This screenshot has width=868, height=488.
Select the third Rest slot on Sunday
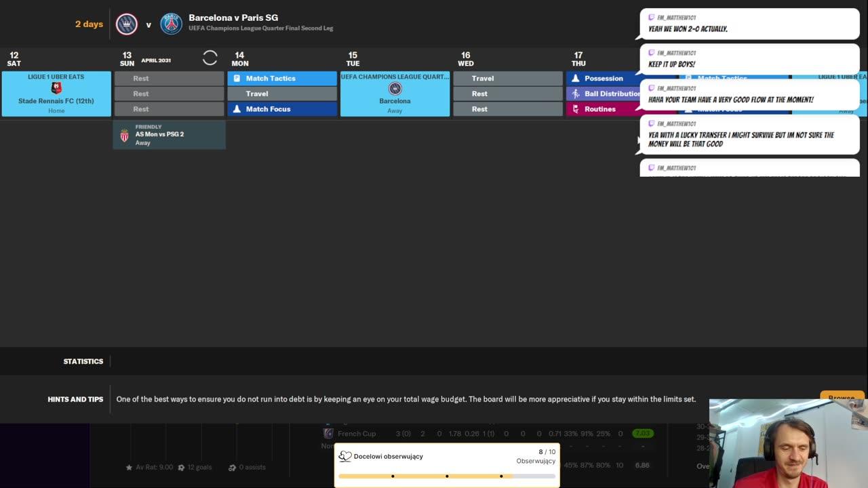(169, 109)
